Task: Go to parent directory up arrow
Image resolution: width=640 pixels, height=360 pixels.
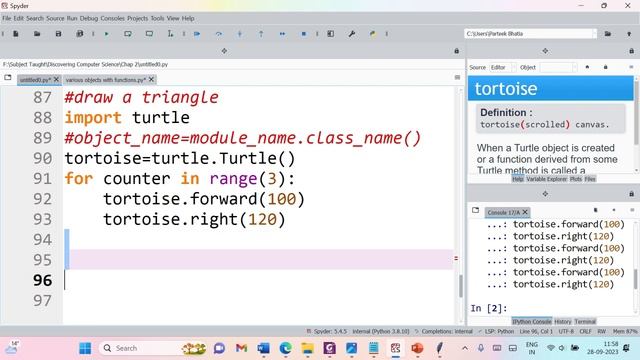Action: point(629,34)
